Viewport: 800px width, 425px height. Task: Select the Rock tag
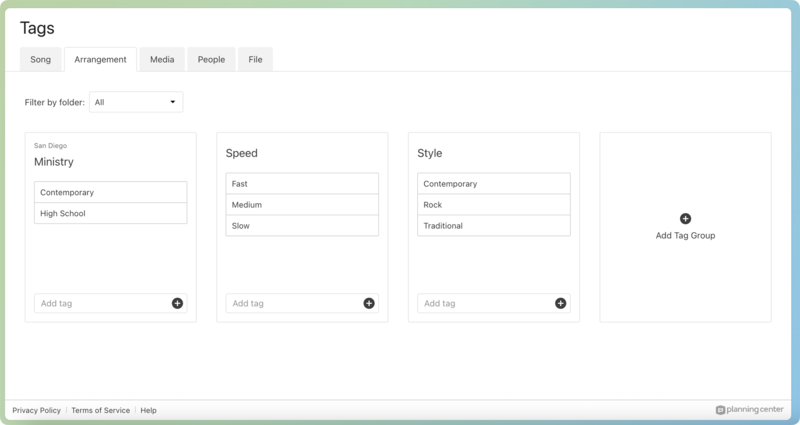494,205
